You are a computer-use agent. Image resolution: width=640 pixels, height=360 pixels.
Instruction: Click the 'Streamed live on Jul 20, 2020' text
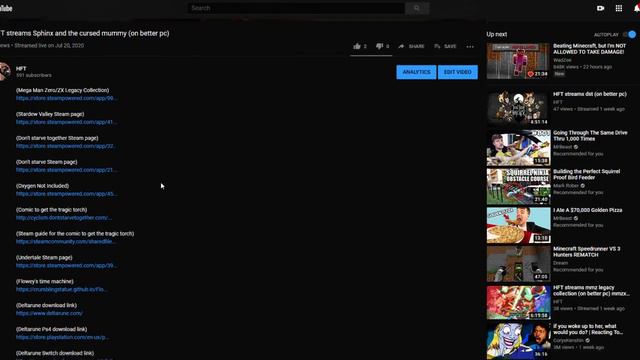pyautogui.click(x=49, y=45)
